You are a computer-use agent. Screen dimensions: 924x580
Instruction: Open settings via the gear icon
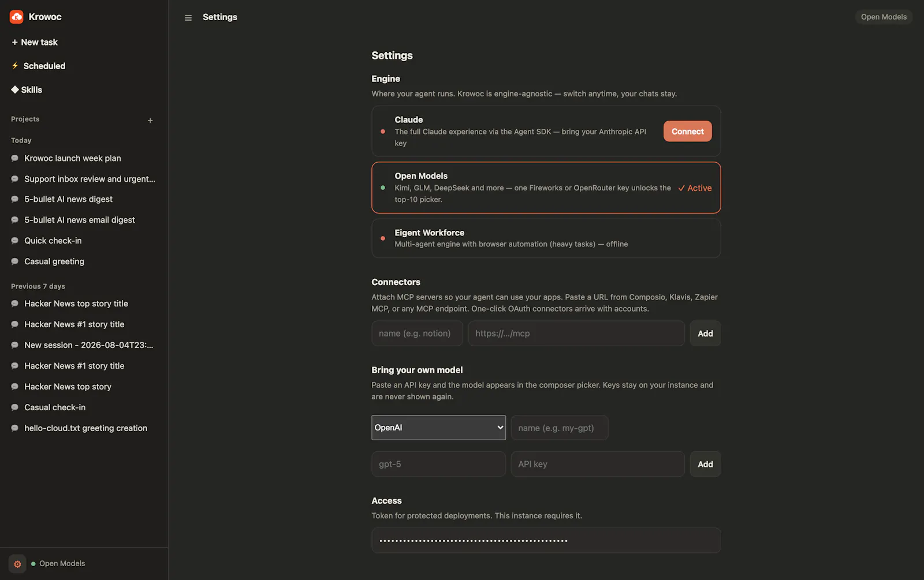point(17,564)
